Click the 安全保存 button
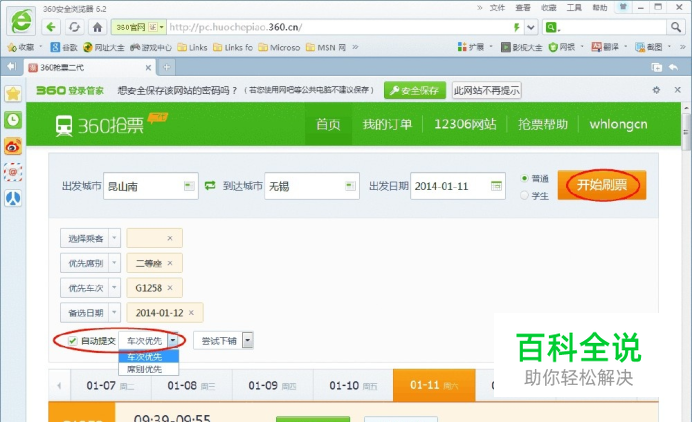Screen dimensions: 692x422 click(x=415, y=90)
